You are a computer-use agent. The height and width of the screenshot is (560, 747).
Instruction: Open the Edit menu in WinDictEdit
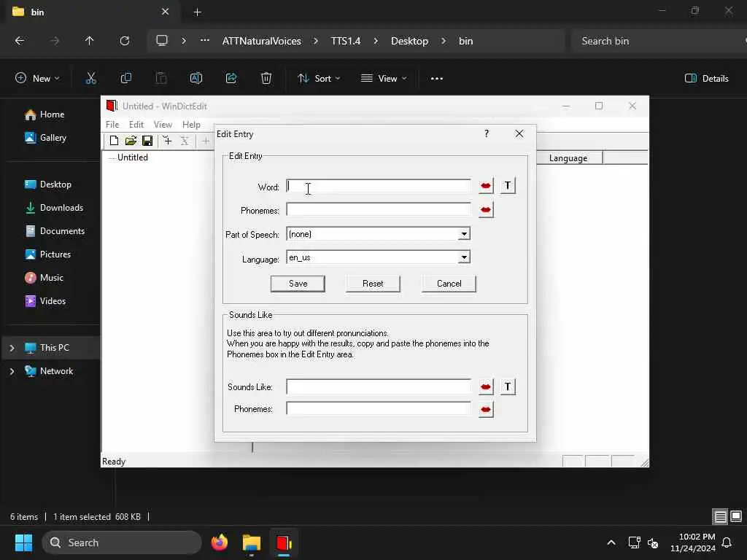pyautogui.click(x=136, y=124)
